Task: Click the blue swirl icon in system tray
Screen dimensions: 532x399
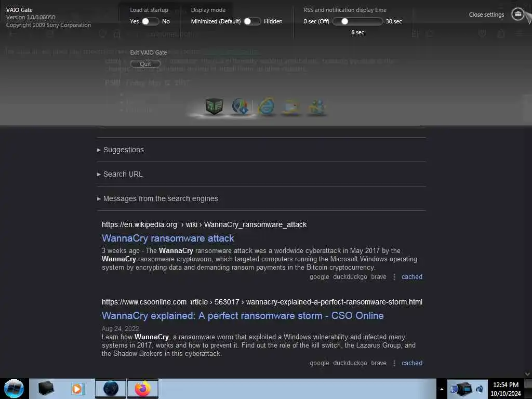Action: click(x=480, y=389)
